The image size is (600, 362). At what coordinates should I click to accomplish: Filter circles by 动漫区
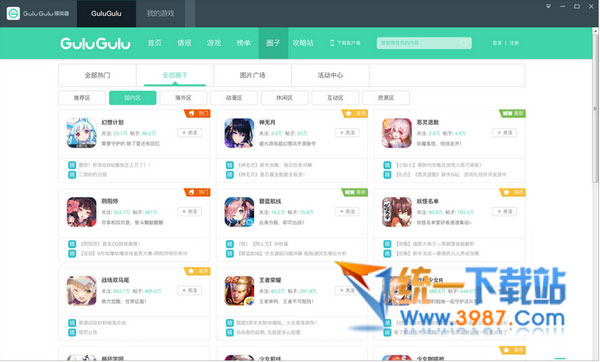tap(234, 98)
